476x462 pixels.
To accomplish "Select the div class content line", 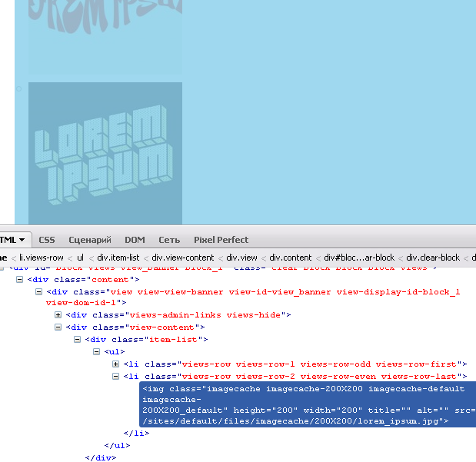I will click(x=84, y=280).
